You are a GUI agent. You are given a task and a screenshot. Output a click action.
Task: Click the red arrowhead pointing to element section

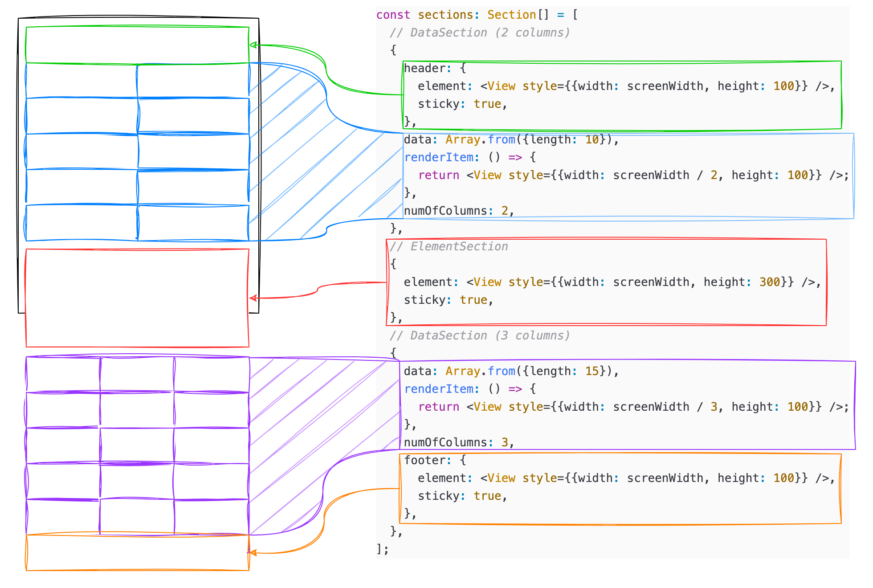[x=253, y=298]
